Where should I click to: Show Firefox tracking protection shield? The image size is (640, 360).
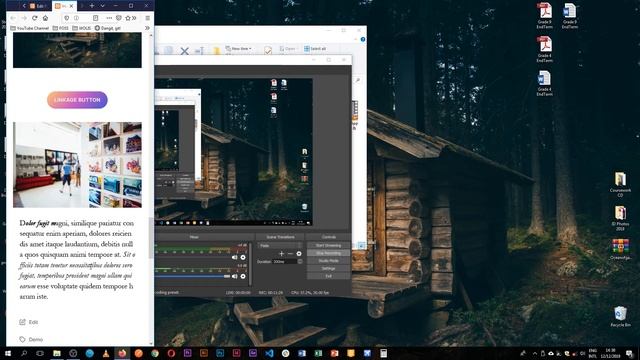(67, 18)
